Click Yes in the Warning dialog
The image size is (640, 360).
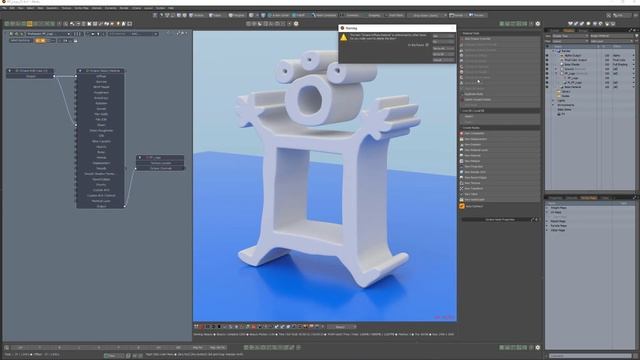443,36
